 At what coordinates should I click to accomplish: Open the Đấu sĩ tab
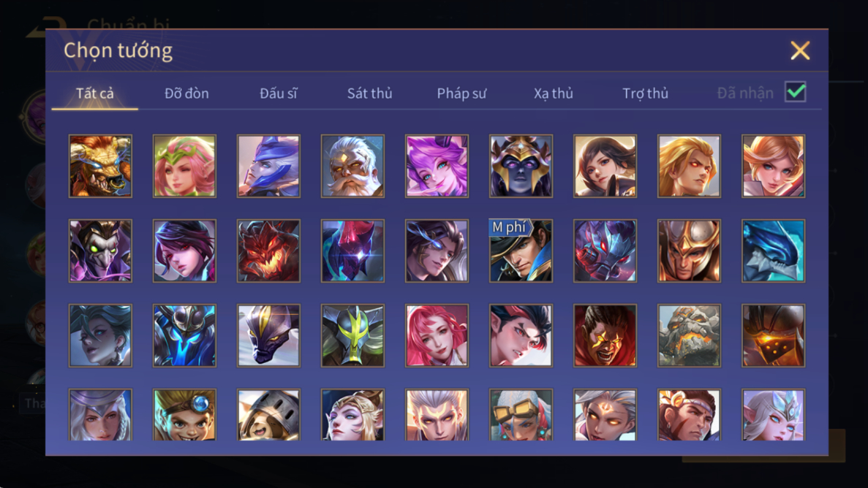[x=279, y=94]
